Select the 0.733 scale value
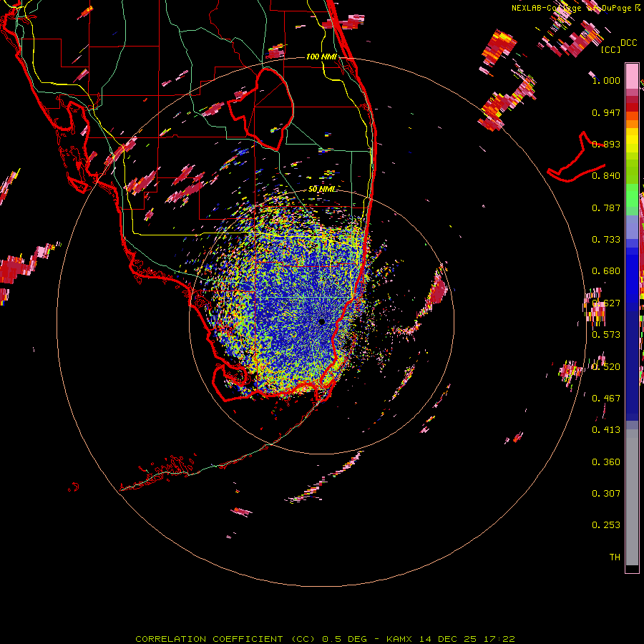Image resolution: width=644 pixels, height=644 pixels. point(606,240)
